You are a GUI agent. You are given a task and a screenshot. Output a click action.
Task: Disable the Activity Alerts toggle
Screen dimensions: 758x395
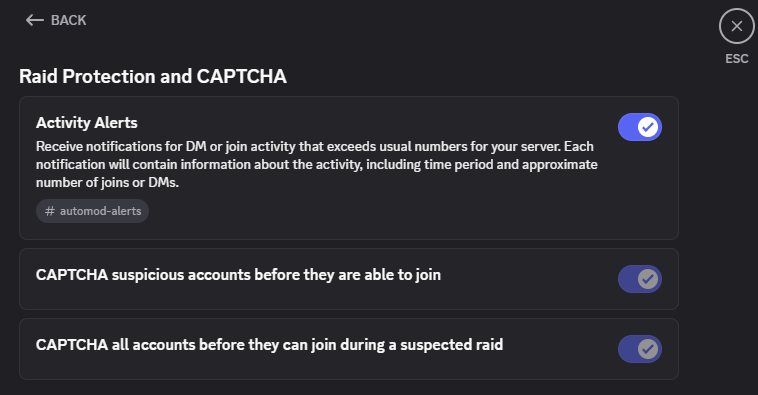(x=640, y=127)
